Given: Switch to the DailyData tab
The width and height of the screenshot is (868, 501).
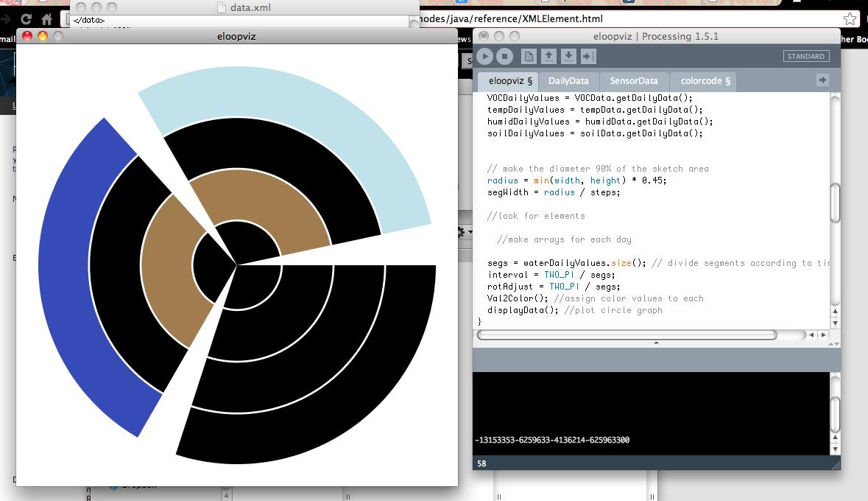Looking at the screenshot, I should coord(568,81).
